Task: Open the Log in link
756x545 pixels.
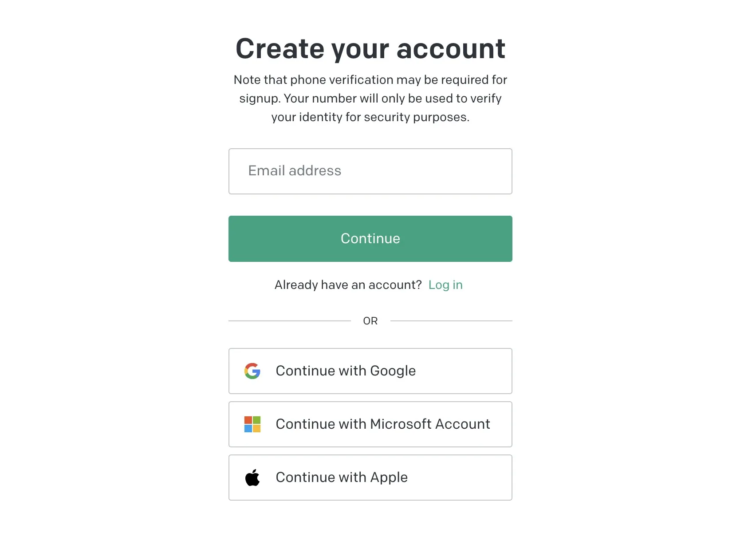Action: (x=445, y=284)
